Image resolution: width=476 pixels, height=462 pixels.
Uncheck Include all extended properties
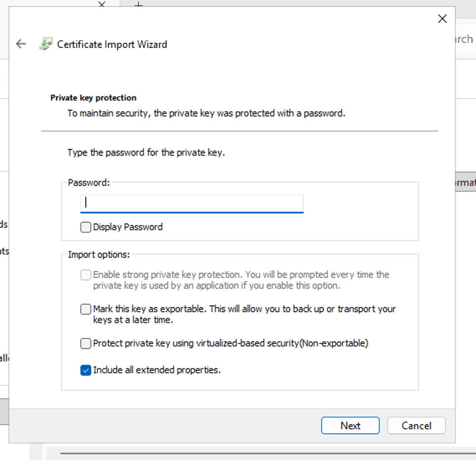click(x=86, y=370)
